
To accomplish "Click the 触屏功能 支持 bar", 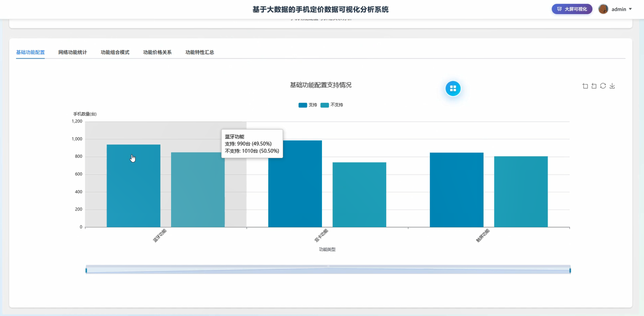I will coord(457,190).
